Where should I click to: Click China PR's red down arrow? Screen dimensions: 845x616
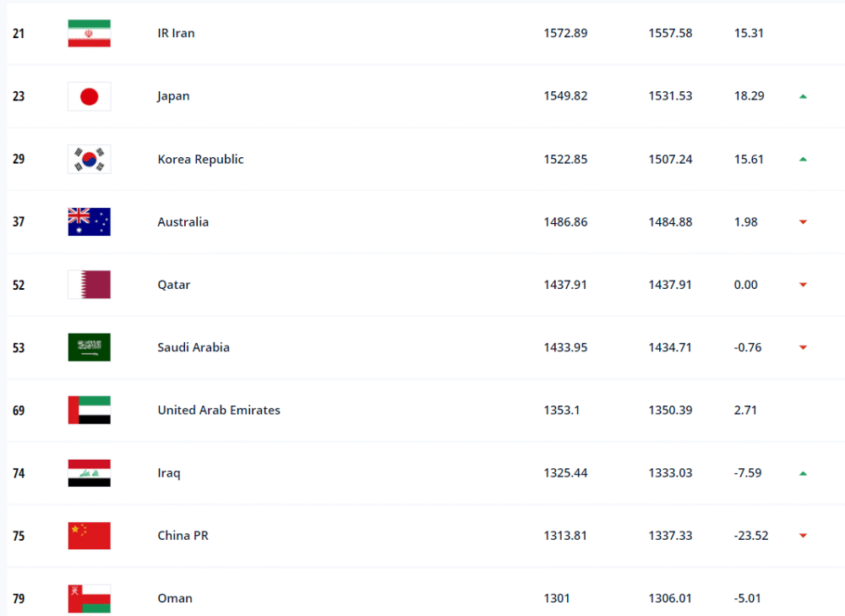(x=803, y=536)
